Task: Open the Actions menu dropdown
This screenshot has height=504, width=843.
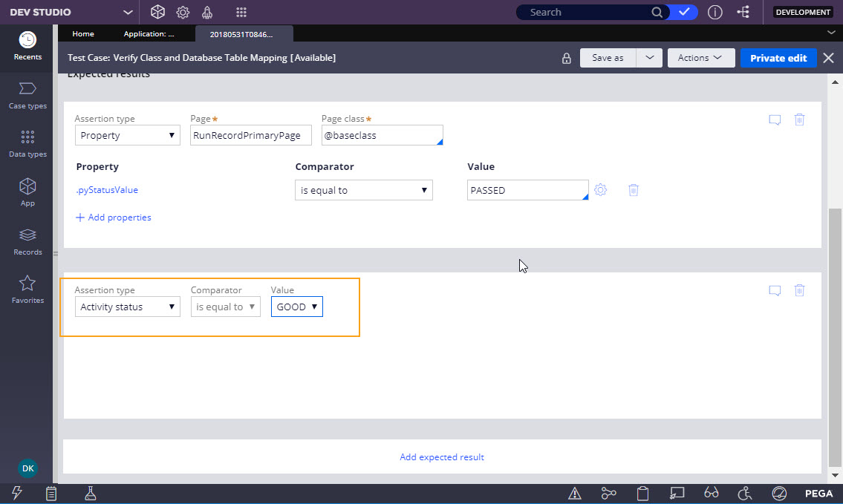Action: [x=700, y=58]
